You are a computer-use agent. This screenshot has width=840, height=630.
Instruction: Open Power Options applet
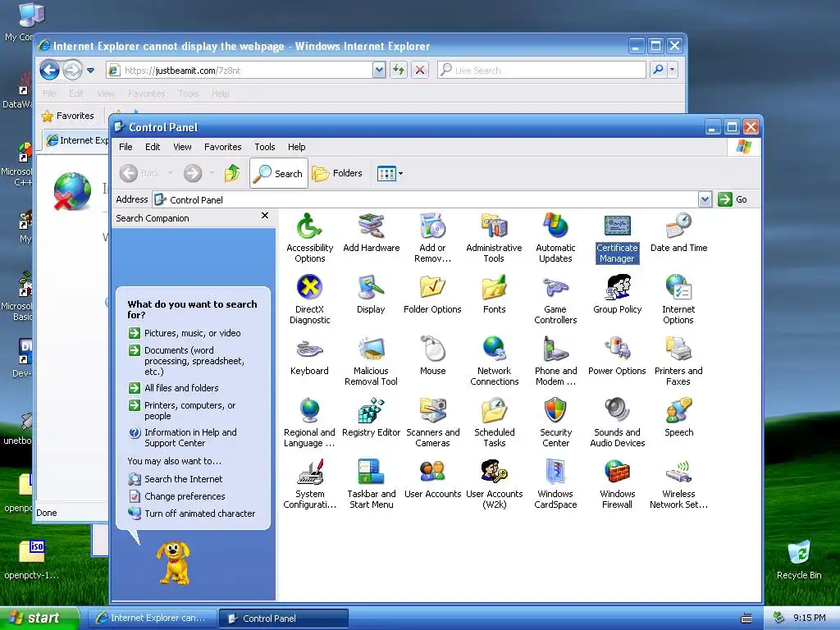617,356
